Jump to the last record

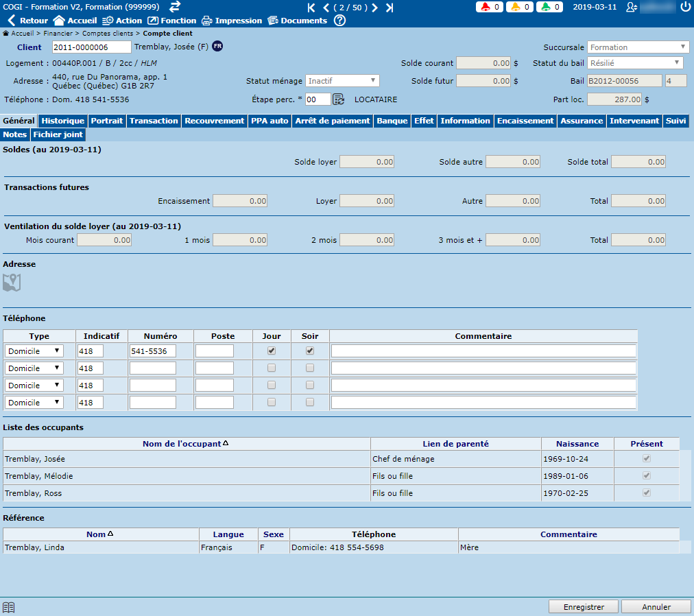[390, 8]
